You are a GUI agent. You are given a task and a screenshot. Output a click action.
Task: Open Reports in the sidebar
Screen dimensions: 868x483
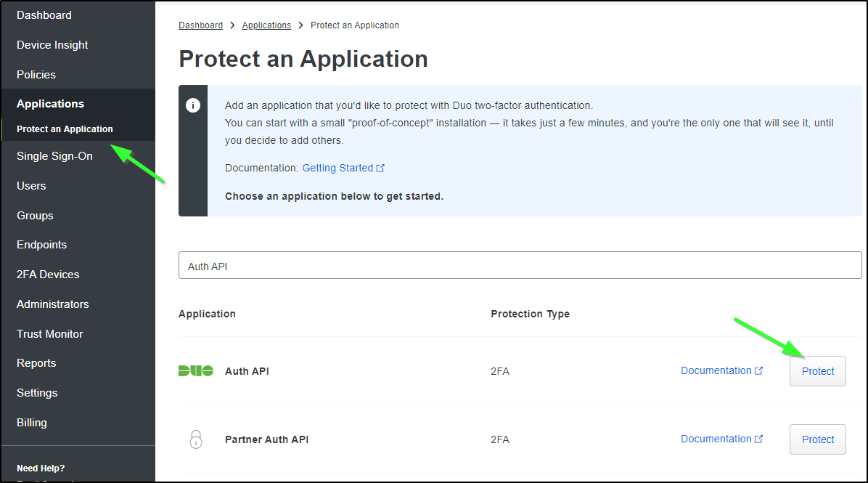pyautogui.click(x=36, y=363)
